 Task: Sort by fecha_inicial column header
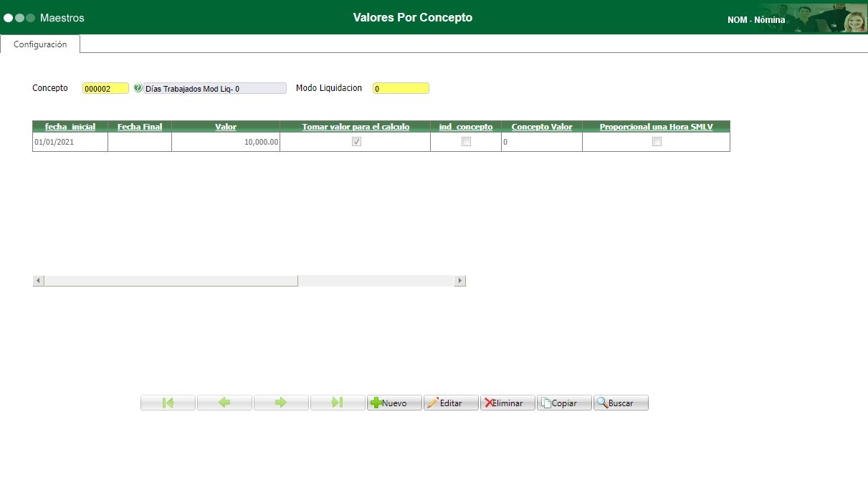point(70,127)
